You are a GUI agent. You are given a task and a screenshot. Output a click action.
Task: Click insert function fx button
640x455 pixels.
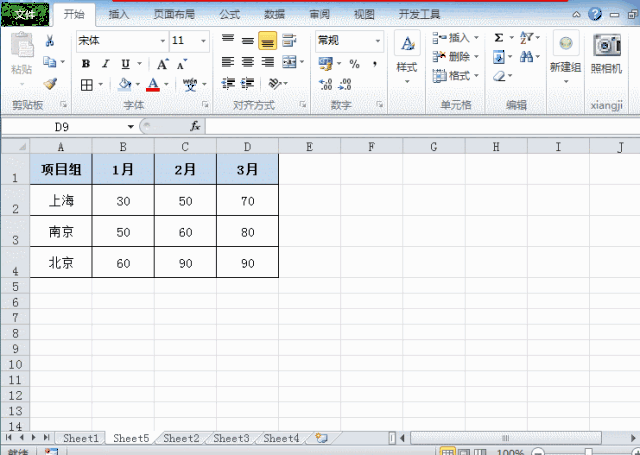195,127
